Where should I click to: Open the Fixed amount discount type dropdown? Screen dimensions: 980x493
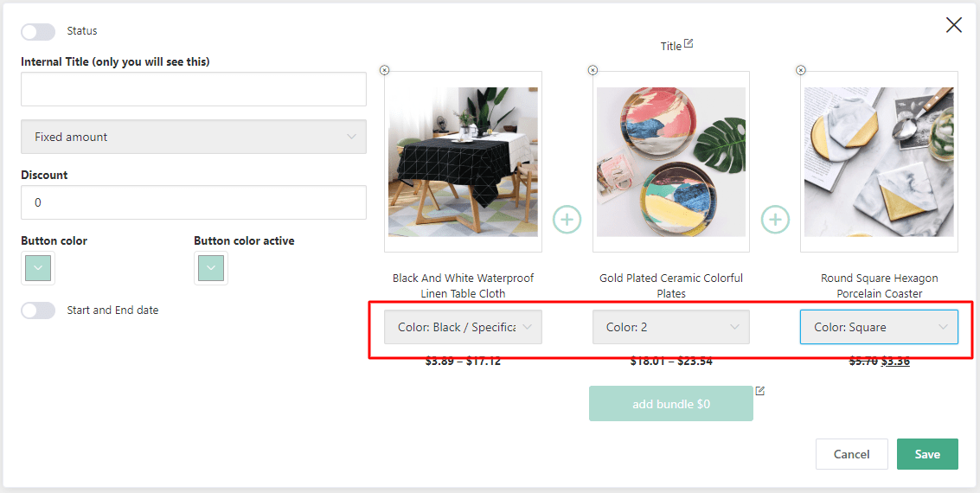point(194,137)
